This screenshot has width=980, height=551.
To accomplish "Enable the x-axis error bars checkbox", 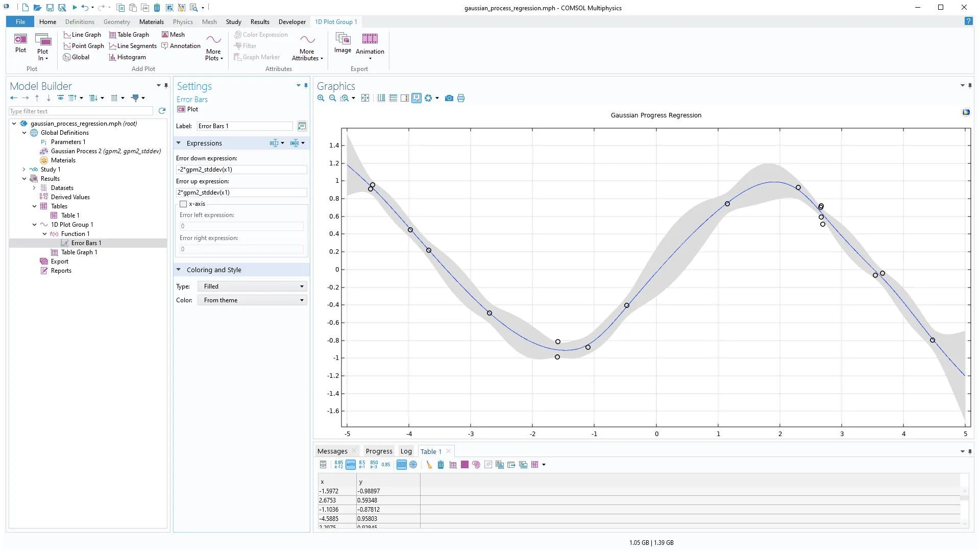I will click(x=183, y=204).
